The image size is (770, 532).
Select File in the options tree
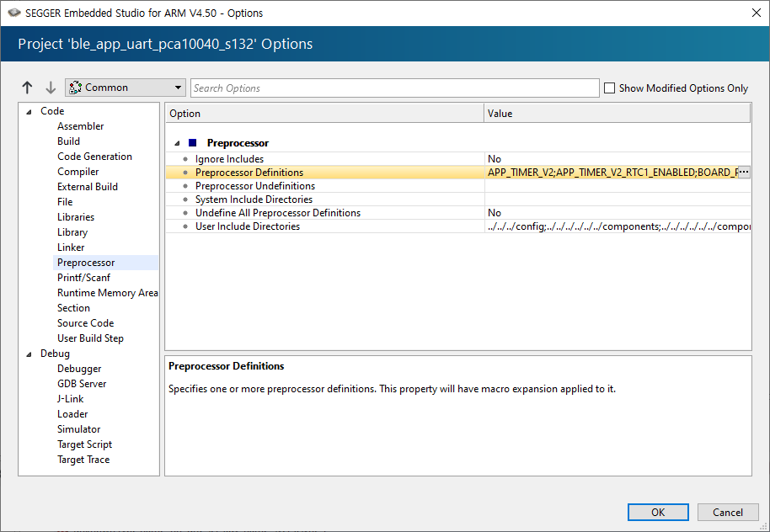coord(65,202)
